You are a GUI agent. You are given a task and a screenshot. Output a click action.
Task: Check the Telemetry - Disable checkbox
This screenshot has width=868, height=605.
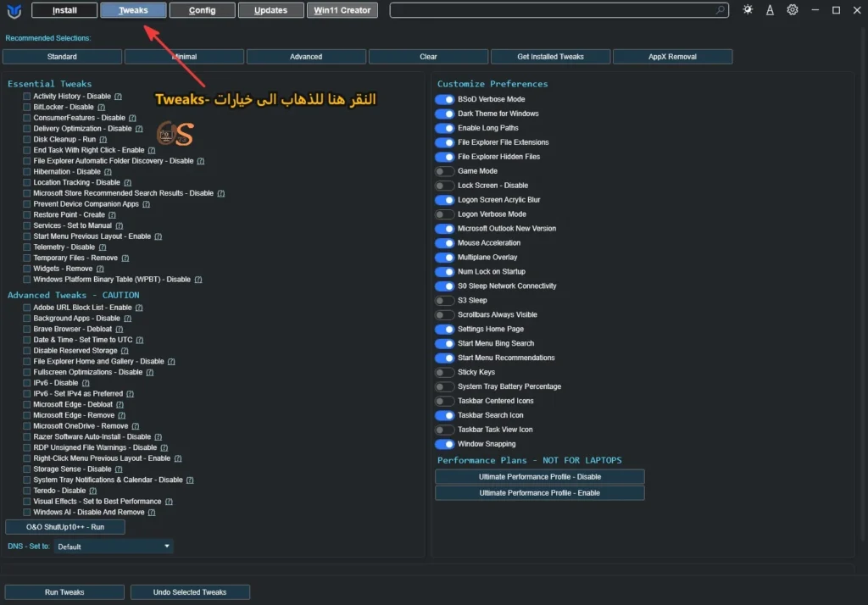(26, 247)
